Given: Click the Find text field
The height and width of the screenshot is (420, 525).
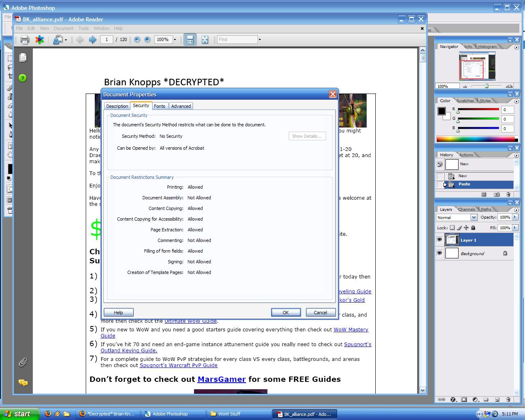Looking at the screenshot, I should point(237,39).
